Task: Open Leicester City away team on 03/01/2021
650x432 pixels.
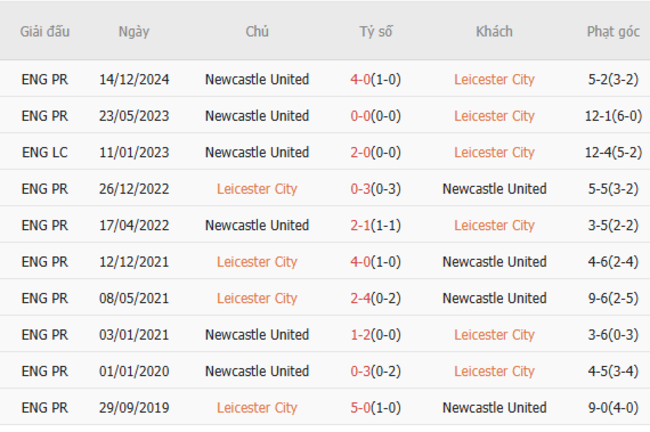Action: pyautogui.click(x=494, y=335)
